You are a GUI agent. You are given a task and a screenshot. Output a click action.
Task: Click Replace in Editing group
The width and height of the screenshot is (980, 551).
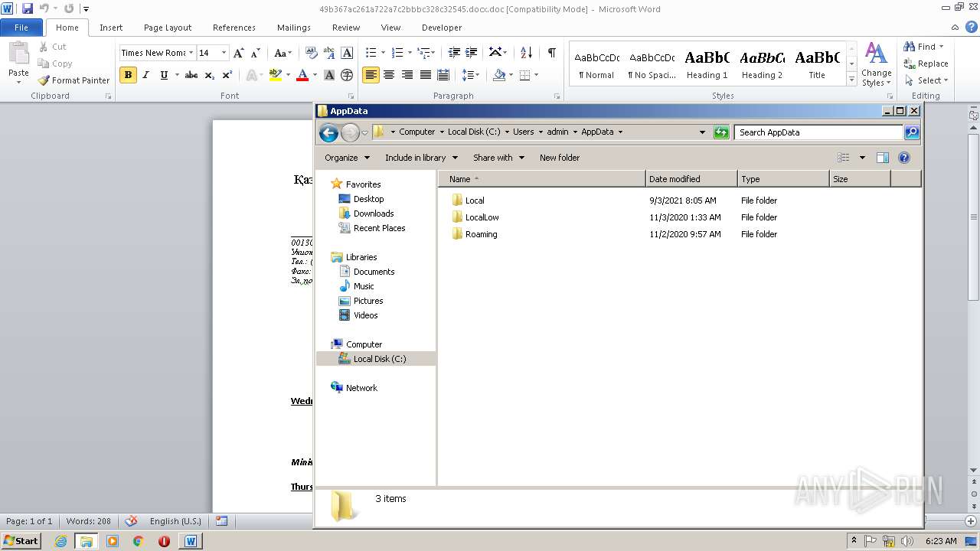[926, 64]
